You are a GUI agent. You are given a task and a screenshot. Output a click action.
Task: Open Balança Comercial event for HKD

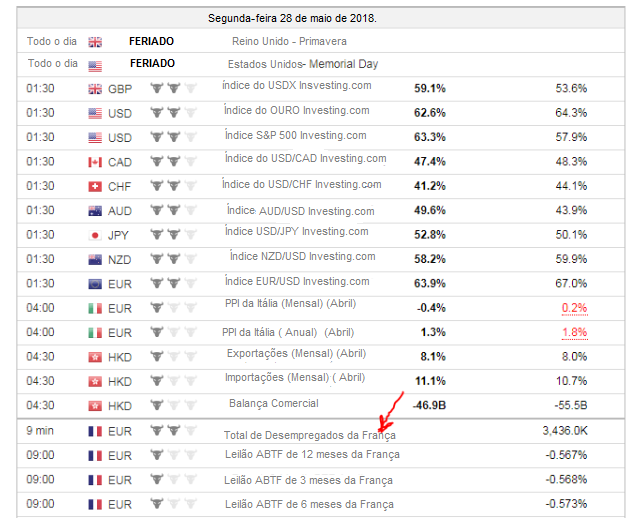(x=273, y=403)
